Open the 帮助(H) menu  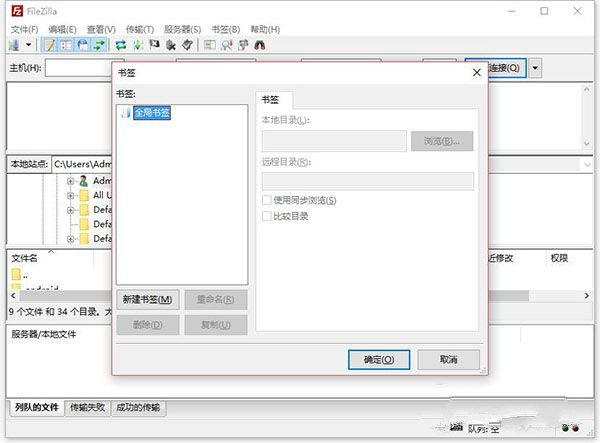click(x=265, y=29)
